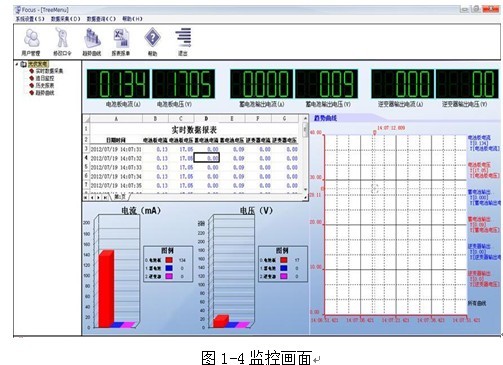Open 趋势曲线 chart toolbar icon
The width and height of the screenshot is (503, 365).
(x=92, y=42)
